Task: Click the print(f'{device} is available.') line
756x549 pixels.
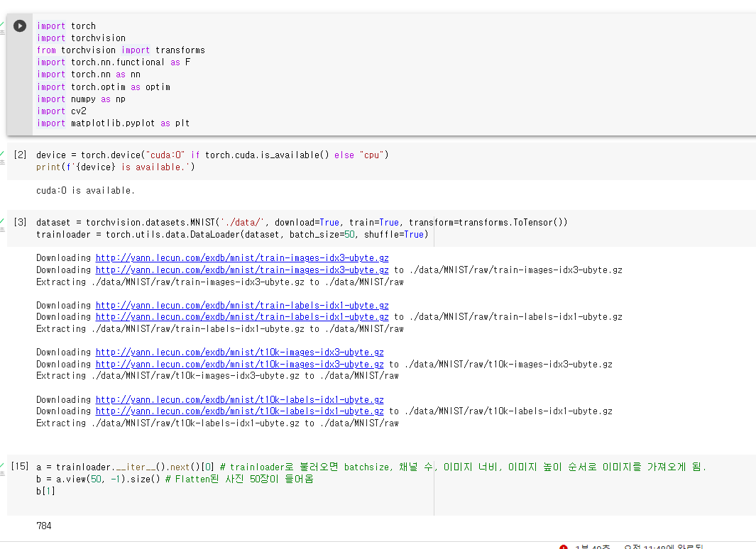Action: coord(115,167)
